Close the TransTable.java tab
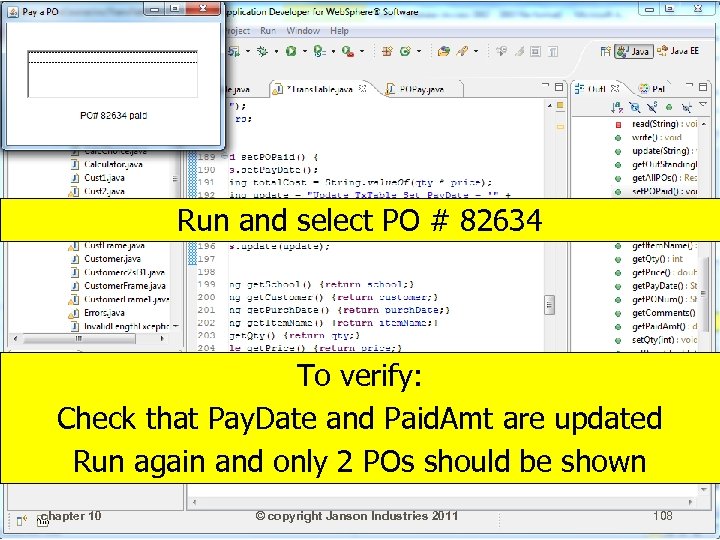The height and width of the screenshot is (540, 720). (362, 88)
